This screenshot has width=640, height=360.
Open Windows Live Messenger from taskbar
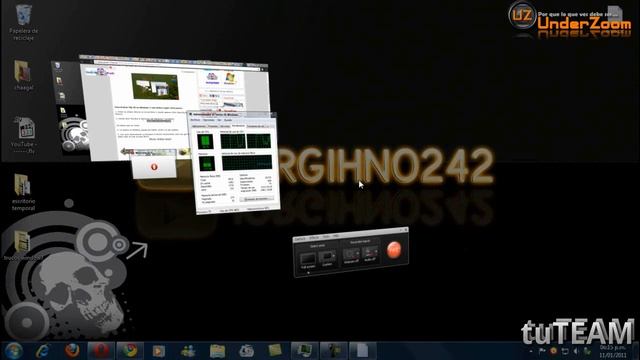point(188,351)
